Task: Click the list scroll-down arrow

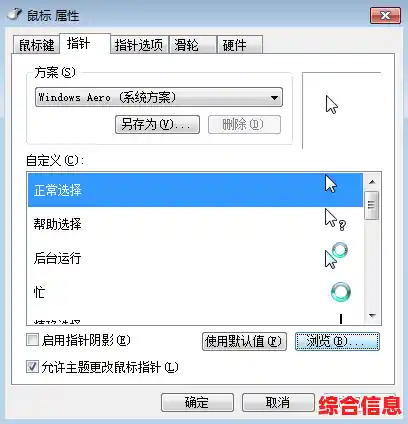Action: click(372, 315)
